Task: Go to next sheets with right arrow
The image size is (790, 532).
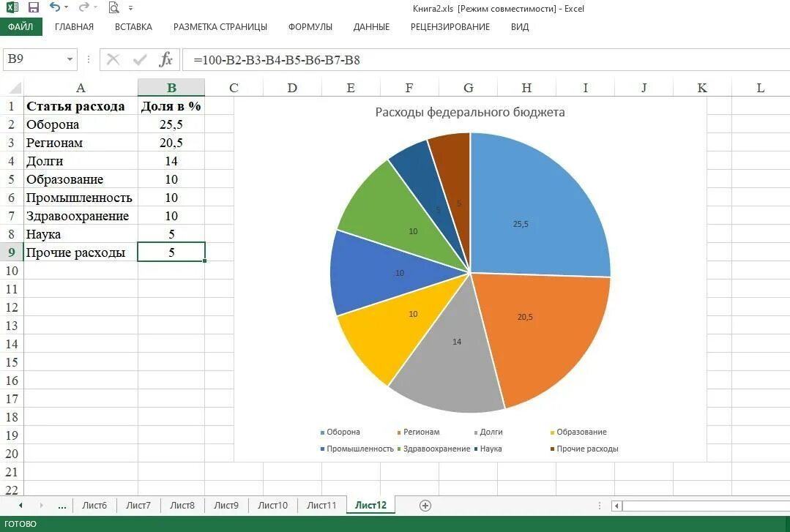Action: coord(41,506)
